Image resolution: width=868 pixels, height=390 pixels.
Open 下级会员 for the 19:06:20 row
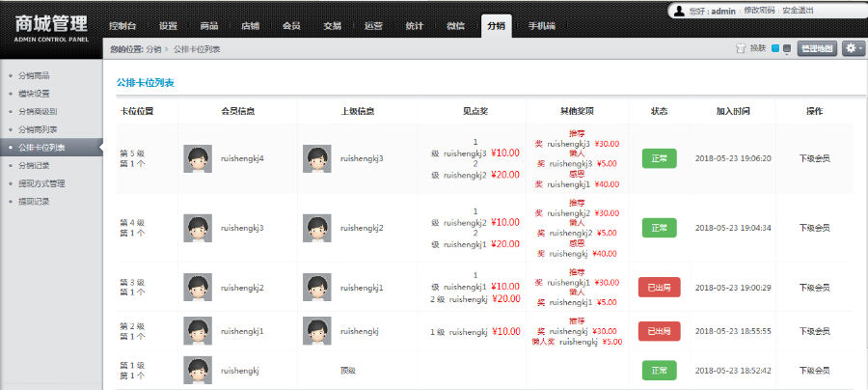click(x=814, y=158)
